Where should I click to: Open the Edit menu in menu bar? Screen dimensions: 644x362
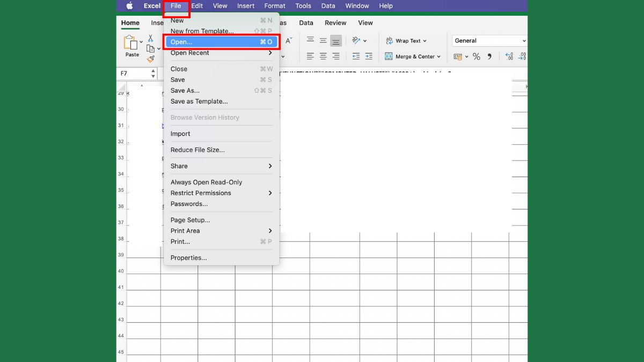[x=197, y=6]
